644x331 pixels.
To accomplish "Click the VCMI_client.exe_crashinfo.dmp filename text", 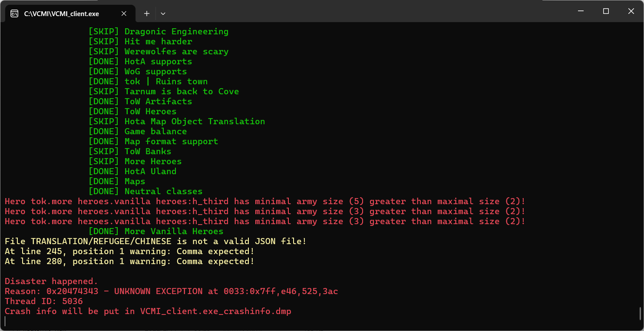I will point(216,311).
